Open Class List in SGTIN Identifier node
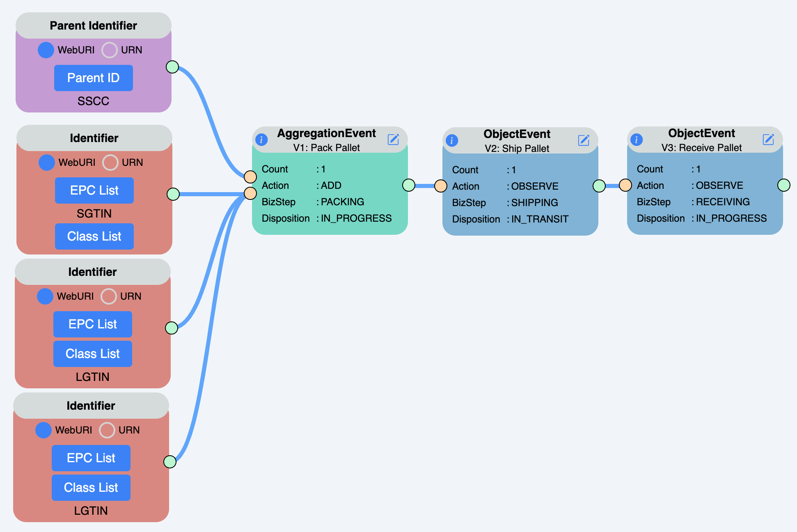Viewport: 797px width, 532px height. tap(94, 236)
